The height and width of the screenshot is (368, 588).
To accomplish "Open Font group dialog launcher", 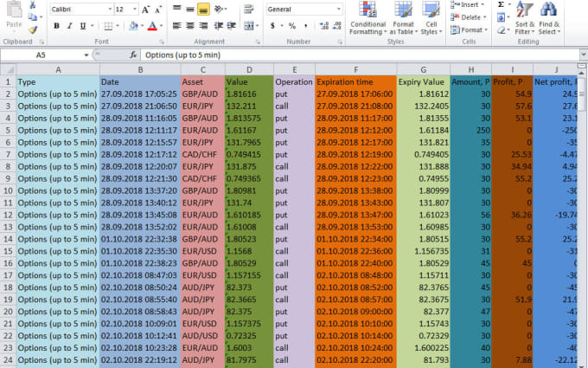I will coord(162,42).
